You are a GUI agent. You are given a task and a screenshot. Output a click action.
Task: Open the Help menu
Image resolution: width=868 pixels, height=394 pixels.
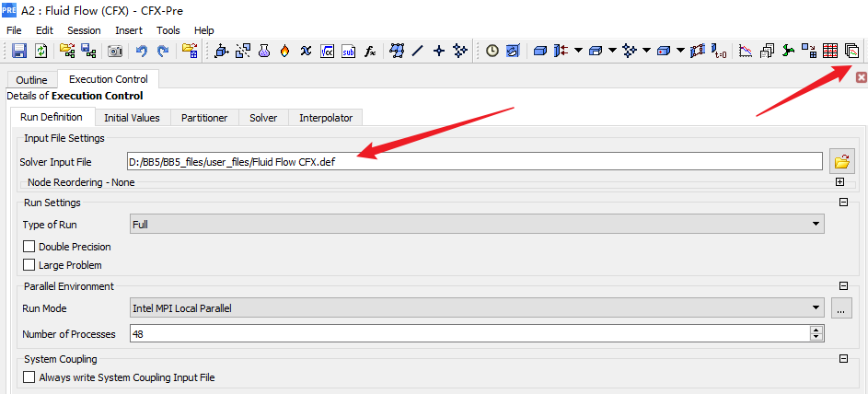click(x=204, y=30)
